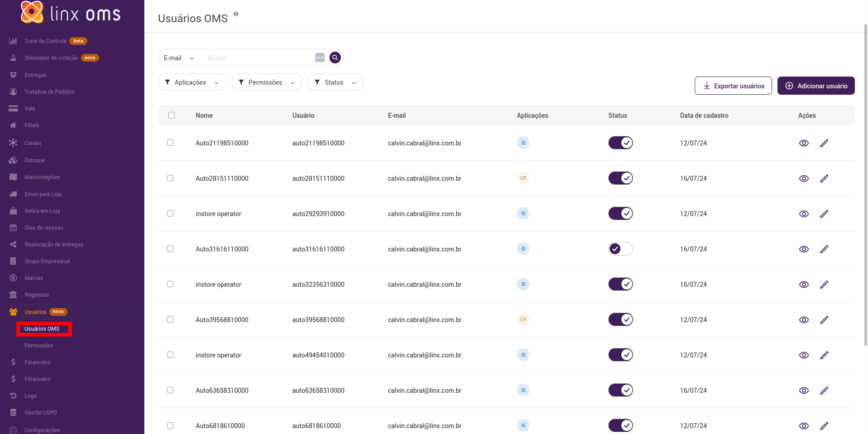Click Exportar usuários button
This screenshot has width=868, height=434.
733,86
